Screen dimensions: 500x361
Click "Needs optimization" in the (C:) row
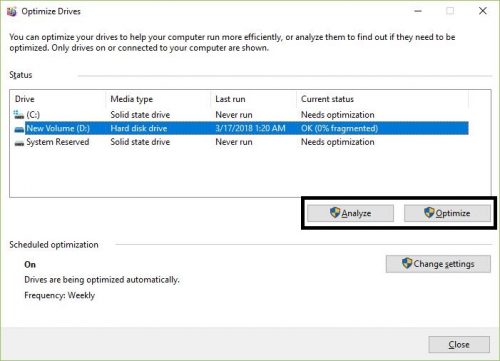pos(337,115)
